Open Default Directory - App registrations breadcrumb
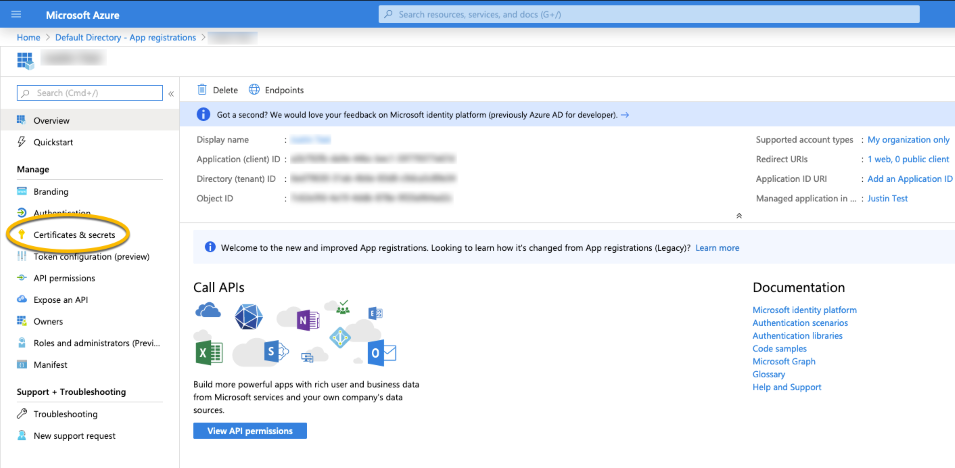 coord(125,38)
